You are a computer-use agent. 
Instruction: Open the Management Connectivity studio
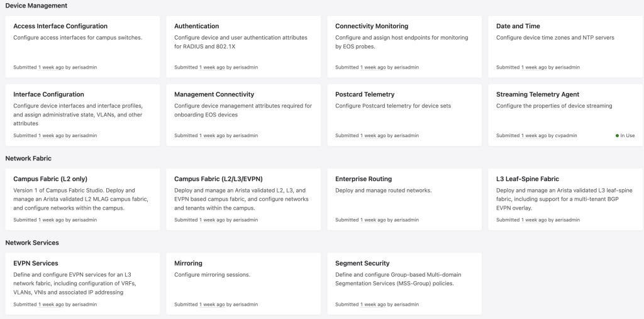[x=243, y=115]
